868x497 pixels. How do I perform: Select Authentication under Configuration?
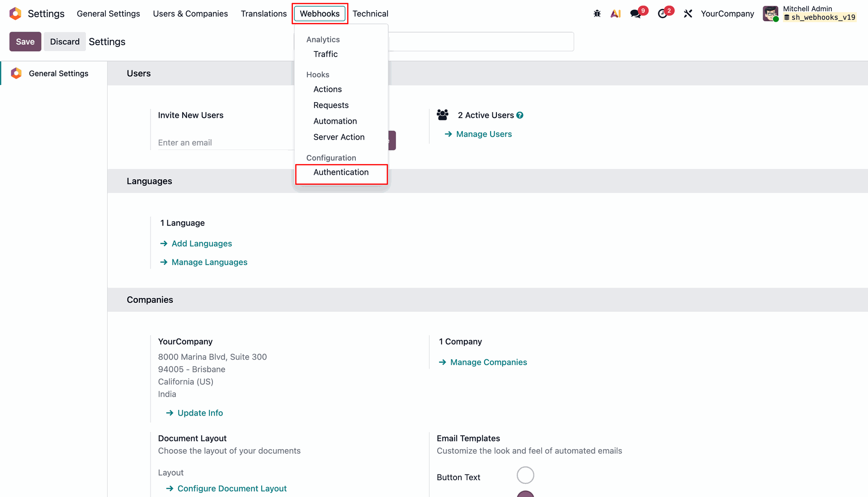pyautogui.click(x=341, y=172)
